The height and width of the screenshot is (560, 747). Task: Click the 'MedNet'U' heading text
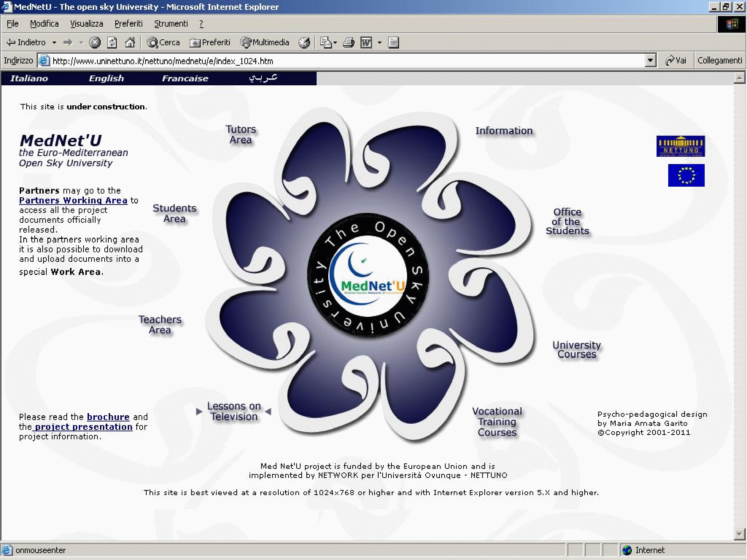[61, 140]
